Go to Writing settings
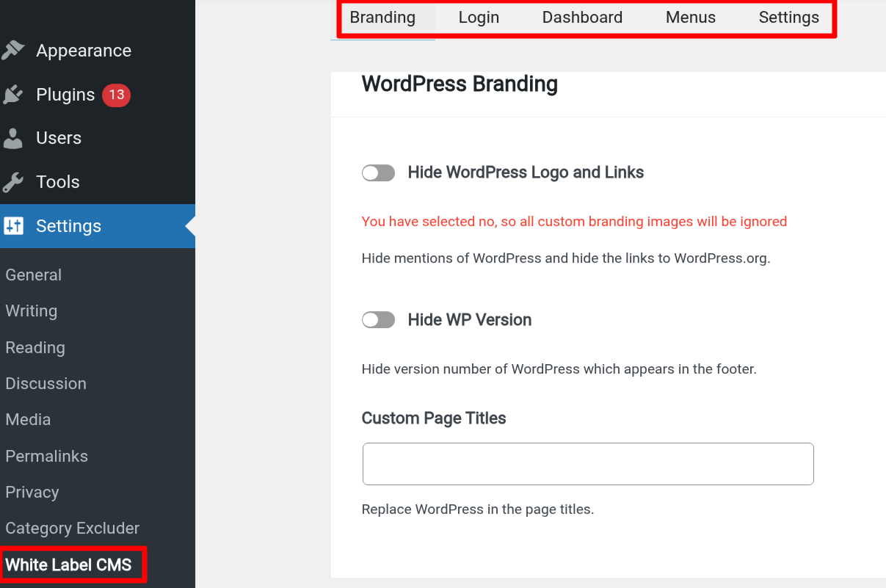 coord(32,311)
